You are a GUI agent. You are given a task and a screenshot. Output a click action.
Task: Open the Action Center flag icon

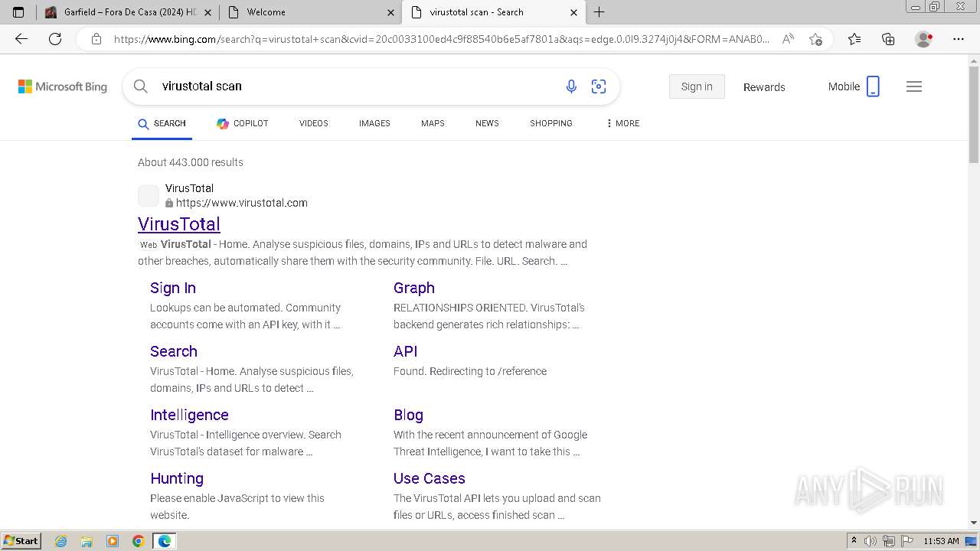pos(906,541)
